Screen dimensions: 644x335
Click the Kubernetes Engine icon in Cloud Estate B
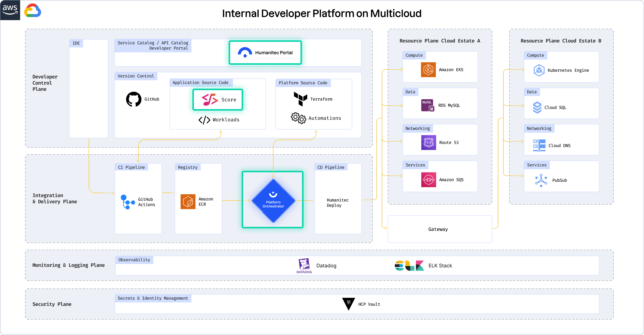(x=539, y=70)
